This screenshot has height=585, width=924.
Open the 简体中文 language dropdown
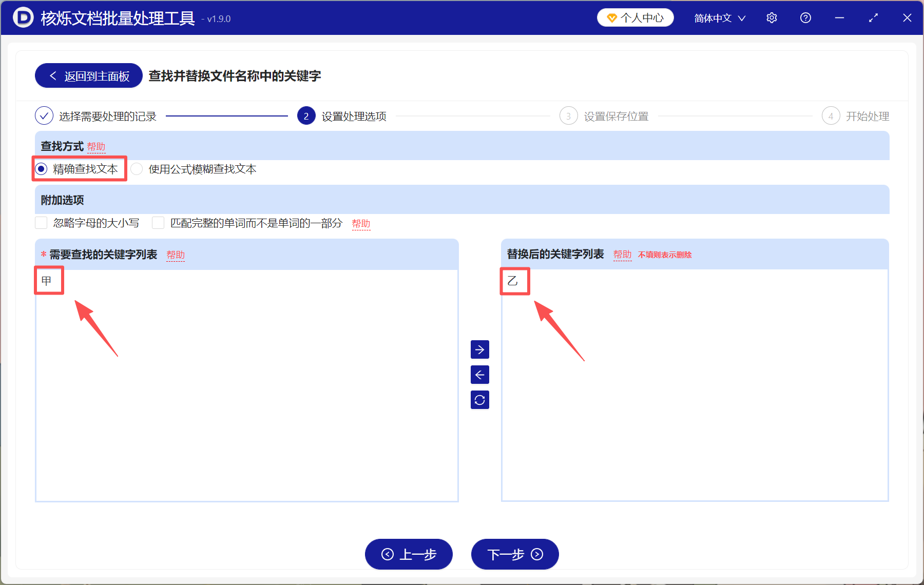(x=718, y=17)
